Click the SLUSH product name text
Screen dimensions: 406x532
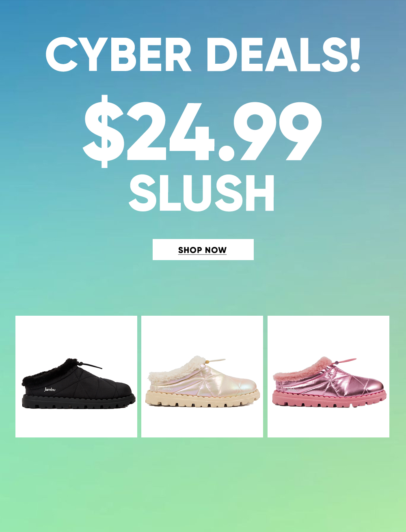click(x=202, y=194)
